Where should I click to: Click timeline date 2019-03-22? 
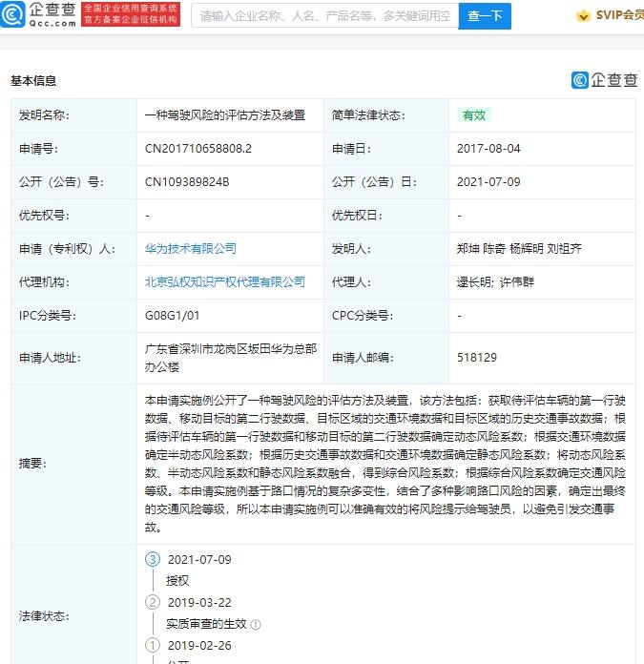point(199,602)
